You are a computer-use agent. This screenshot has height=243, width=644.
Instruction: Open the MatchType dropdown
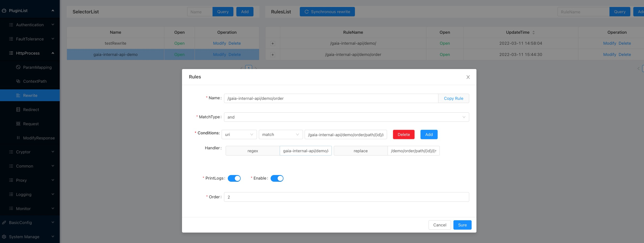346,117
